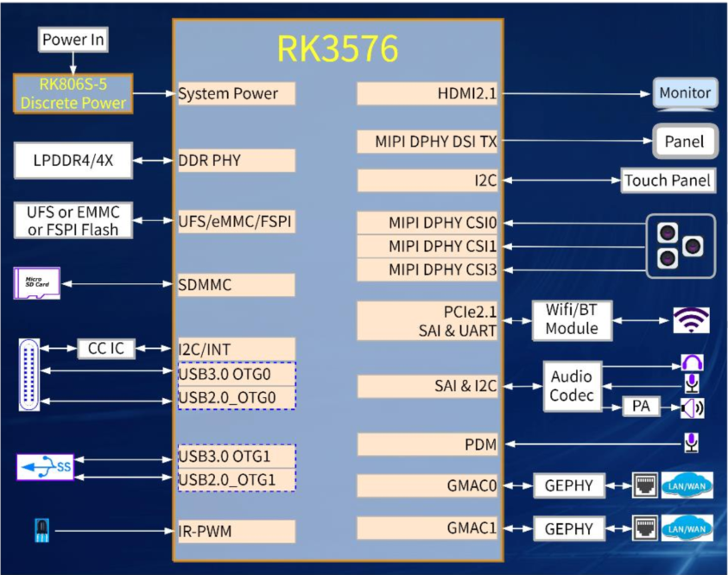This screenshot has height=575, width=728.
Task: Click the IR-PWM interface label
Action: pyautogui.click(x=237, y=531)
